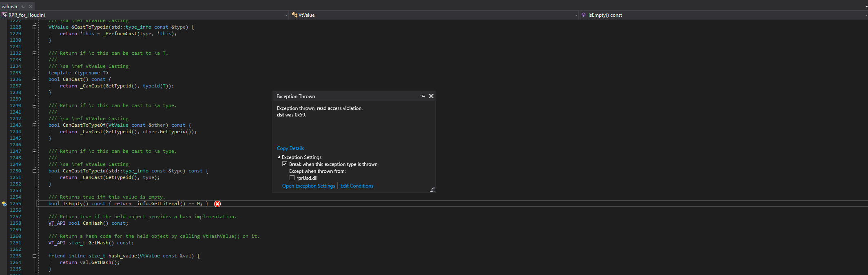Click the current statement arrow in the margin
This screenshot has width=868, height=275.
(x=4, y=203)
